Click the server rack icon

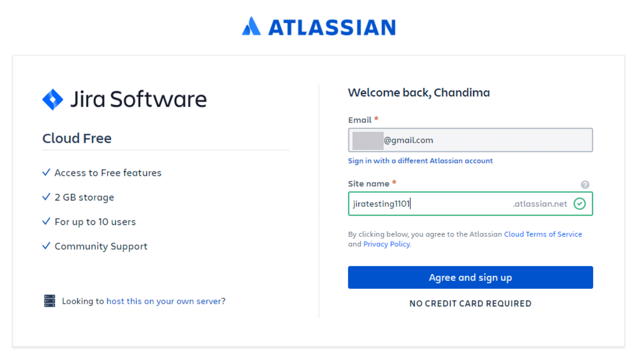[x=50, y=301]
